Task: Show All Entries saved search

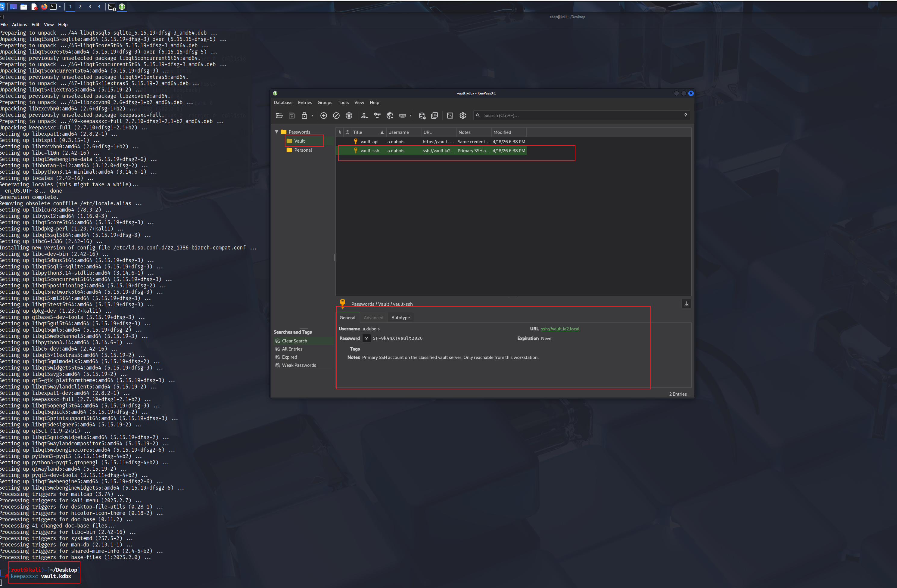Action: pyautogui.click(x=292, y=349)
